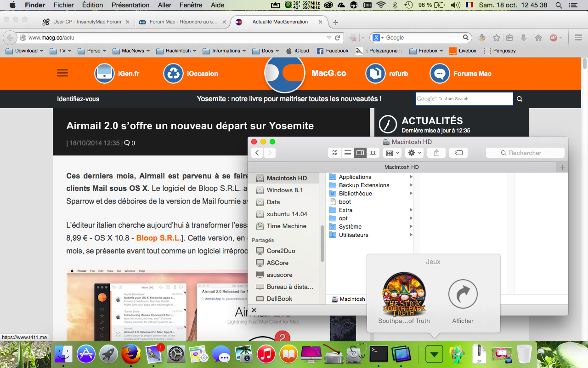Expand Applications folder arrow
Viewport: 588px width, 368px height.
point(411,177)
